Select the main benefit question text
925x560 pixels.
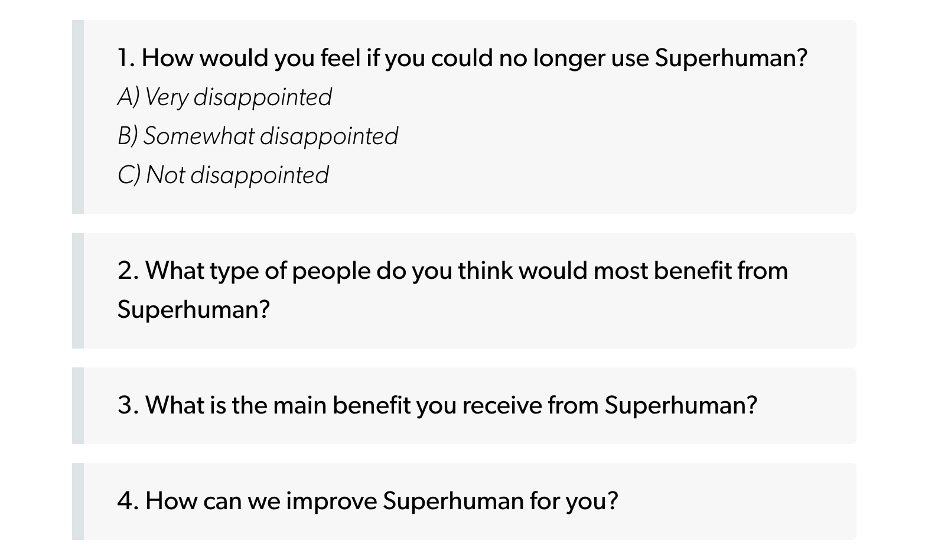(x=437, y=405)
